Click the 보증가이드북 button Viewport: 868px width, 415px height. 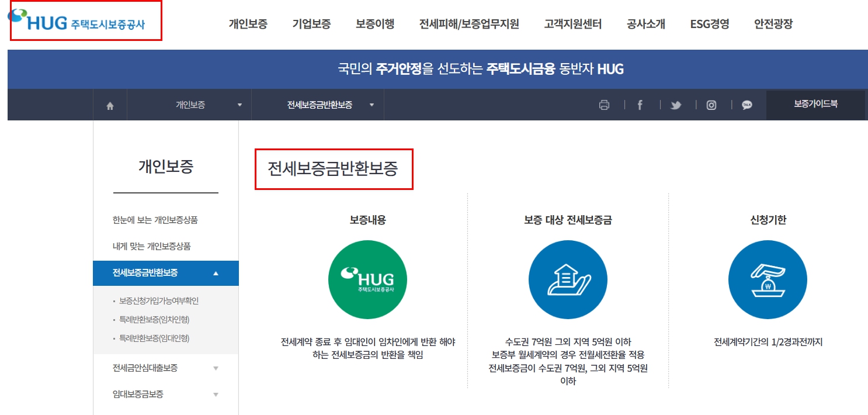[815, 104]
